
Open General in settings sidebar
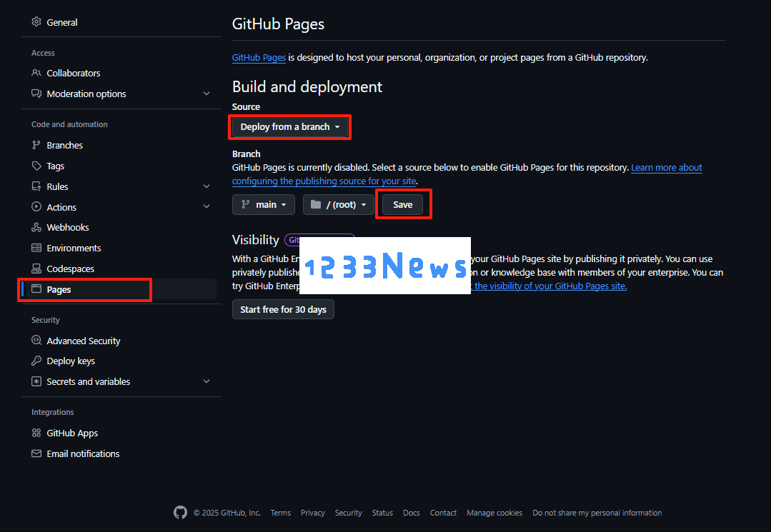pyautogui.click(x=62, y=22)
